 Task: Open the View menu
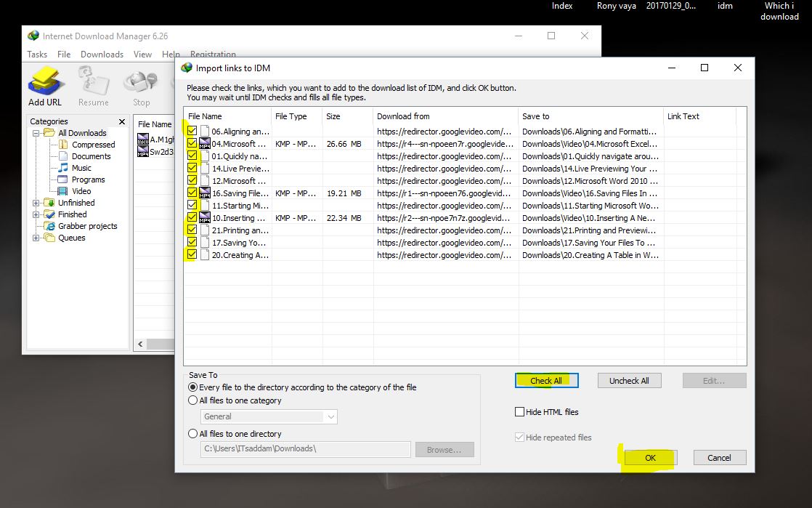coord(142,54)
